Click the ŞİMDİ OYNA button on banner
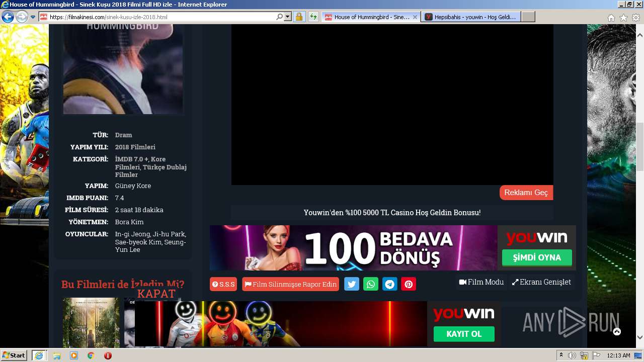Image resolution: width=644 pixels, height=362 pixels. point(537,257)
